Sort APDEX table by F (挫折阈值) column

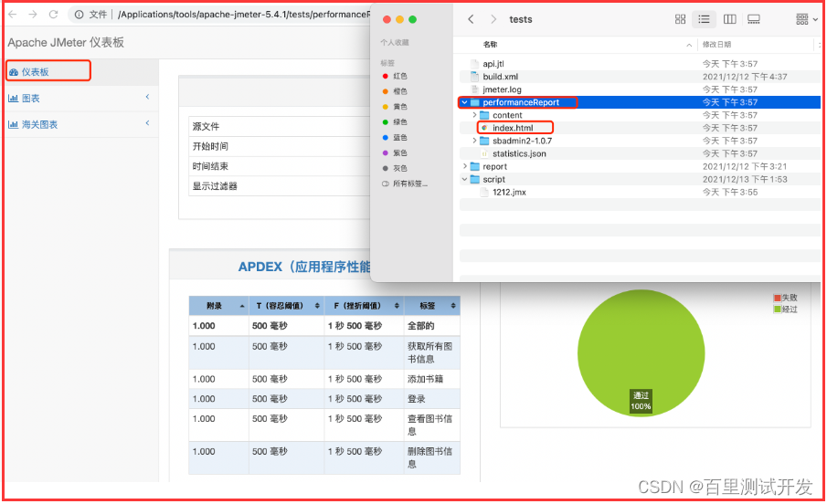click(365, 306)
